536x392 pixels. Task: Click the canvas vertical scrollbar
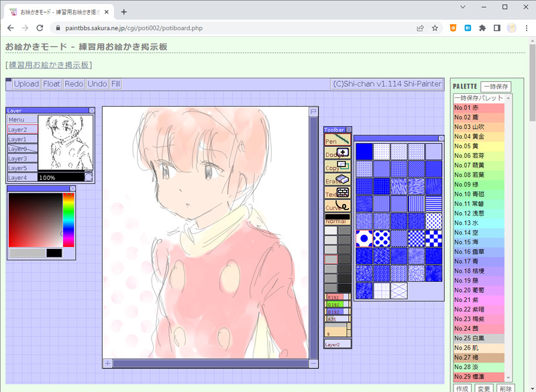coord(313,238)
